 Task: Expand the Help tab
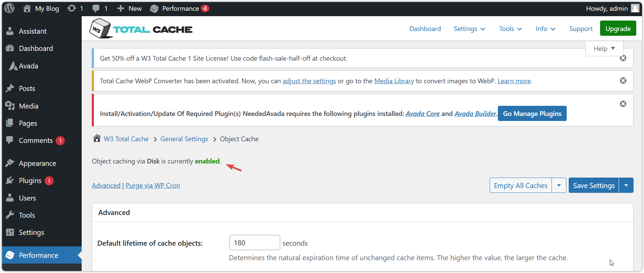point(604,49)
